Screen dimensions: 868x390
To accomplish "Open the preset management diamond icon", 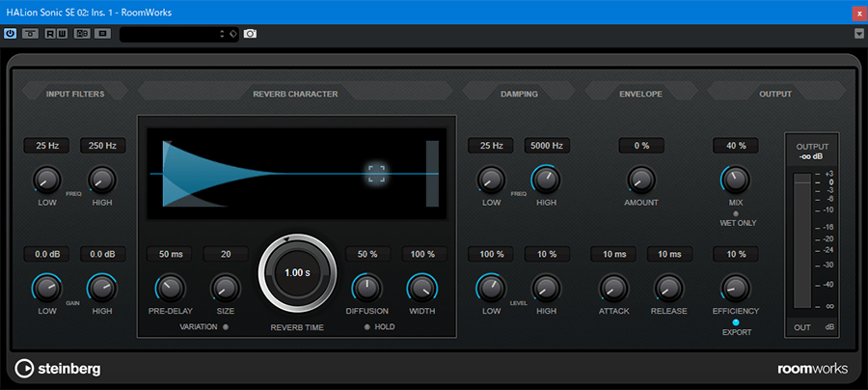I will (x=232, y=34).
